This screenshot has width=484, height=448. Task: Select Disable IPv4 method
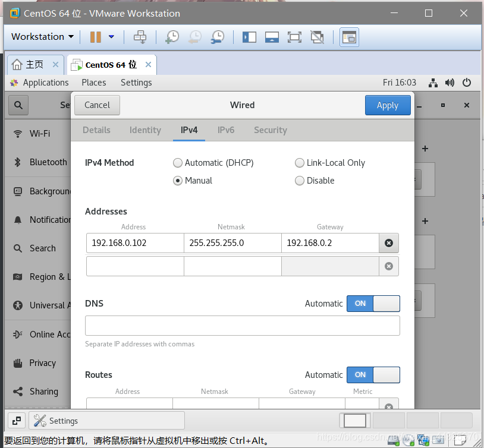pos(315,181)
